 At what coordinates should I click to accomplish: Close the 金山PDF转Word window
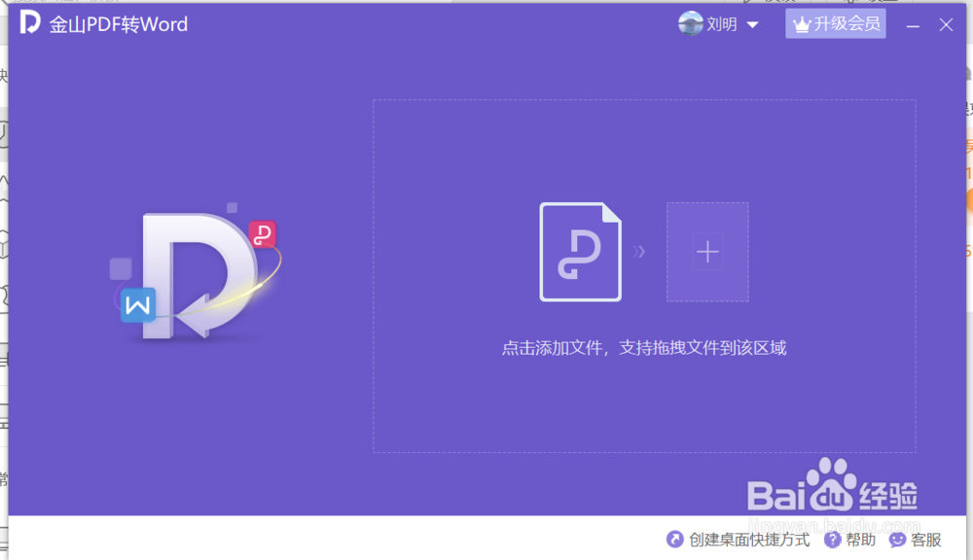coord(946,25)
